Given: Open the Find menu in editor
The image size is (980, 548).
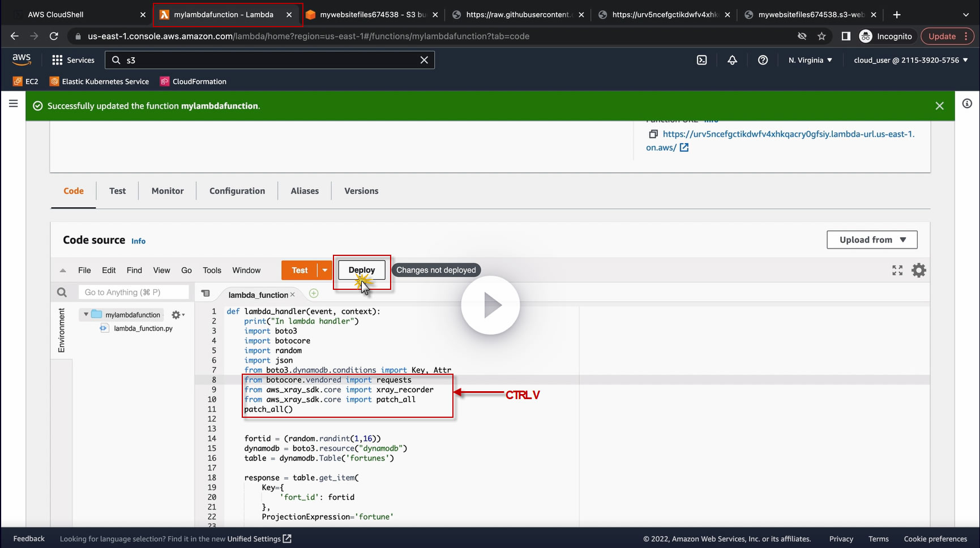Looking at the screenshot, I should (134, 270).
